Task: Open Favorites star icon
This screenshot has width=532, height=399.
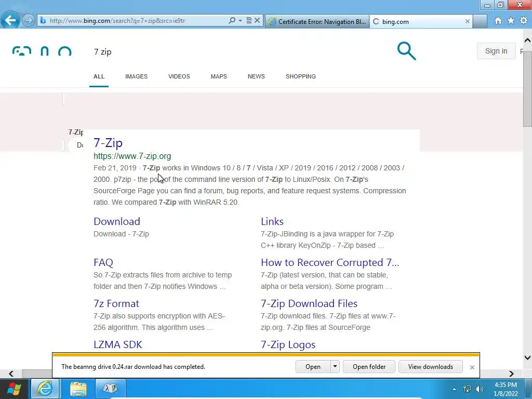Action: click(511, 21)
